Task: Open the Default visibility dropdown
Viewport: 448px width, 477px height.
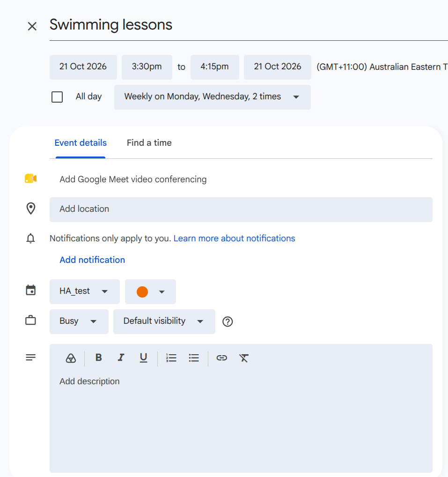Action: coord(164,321)
